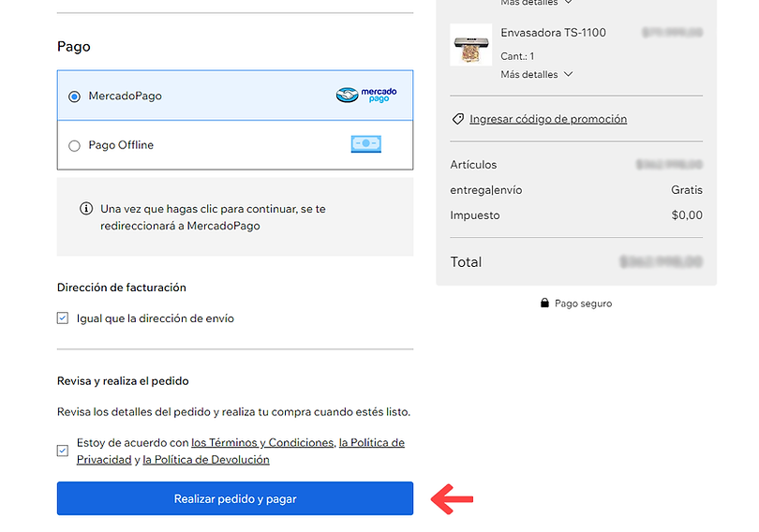
Task: Click the promo code tag icon
Action: 458,119
